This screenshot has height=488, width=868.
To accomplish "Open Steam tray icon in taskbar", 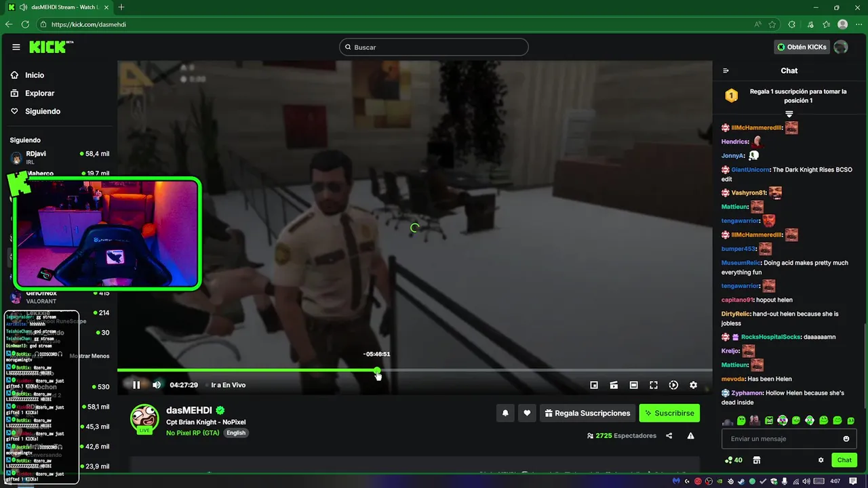I will pyautogui.click(x=741, y=481).
